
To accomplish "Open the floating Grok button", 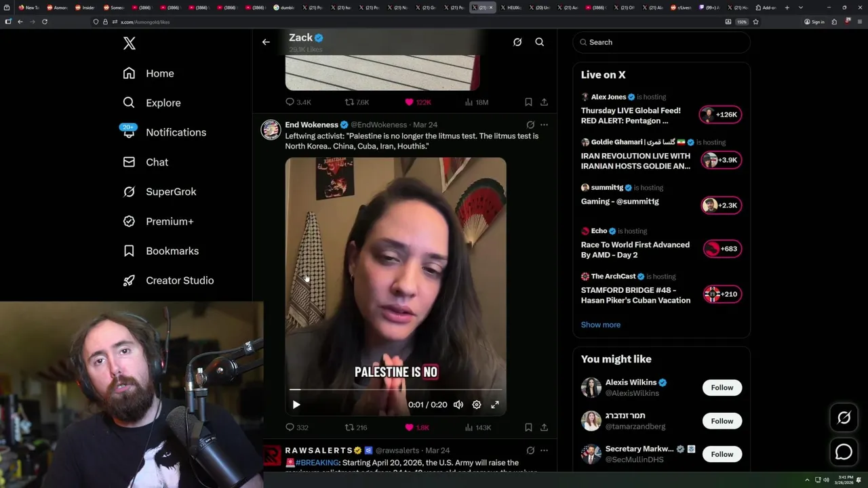I will (844, 418).
